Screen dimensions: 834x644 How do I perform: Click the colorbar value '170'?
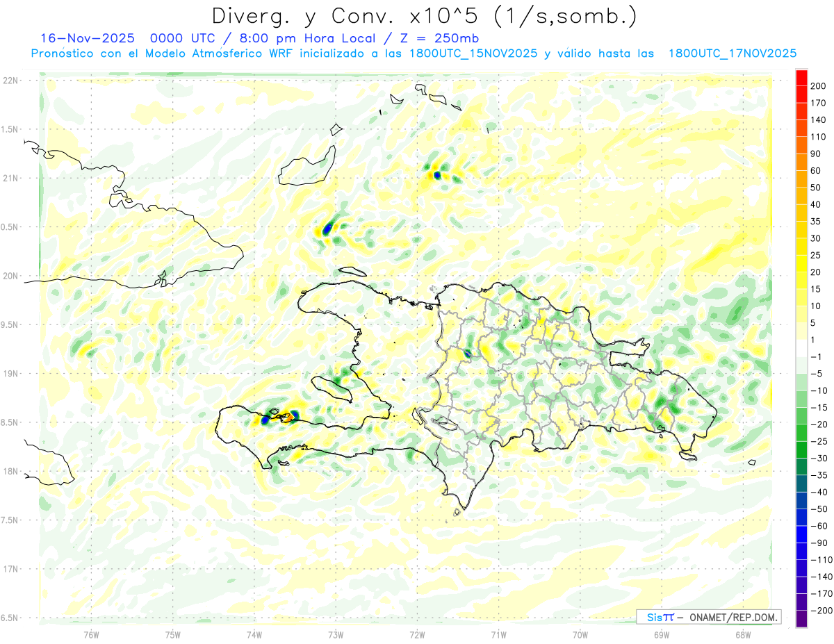coord(819,103)
